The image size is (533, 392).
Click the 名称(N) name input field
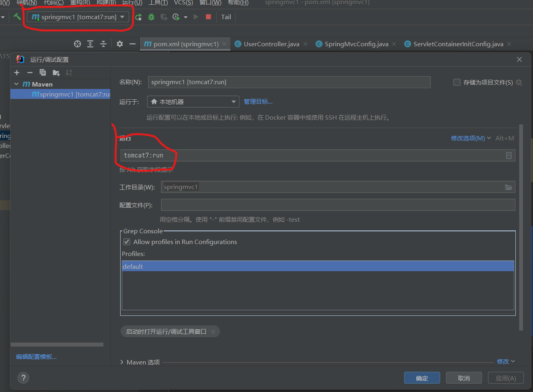tap(289, 82)
